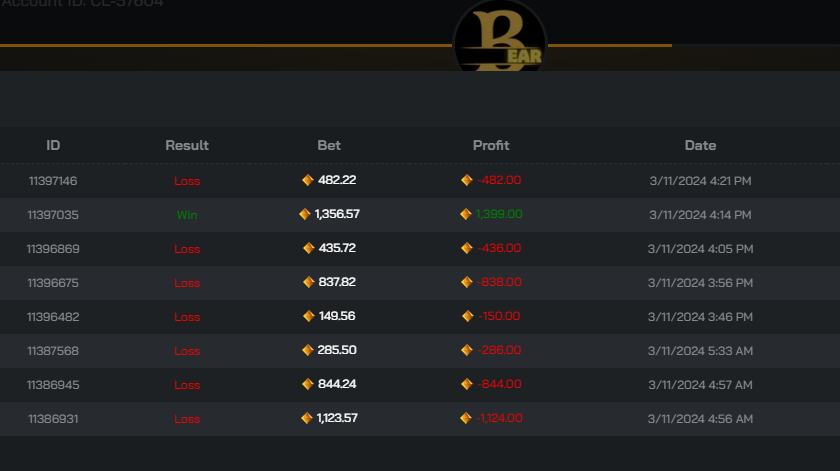Click the profit value -844.00
Screen dimensions: 840x471
[499, 384]
